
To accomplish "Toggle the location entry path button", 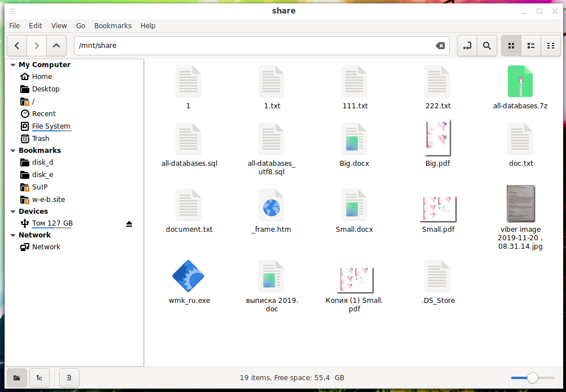I will [467, 46].
